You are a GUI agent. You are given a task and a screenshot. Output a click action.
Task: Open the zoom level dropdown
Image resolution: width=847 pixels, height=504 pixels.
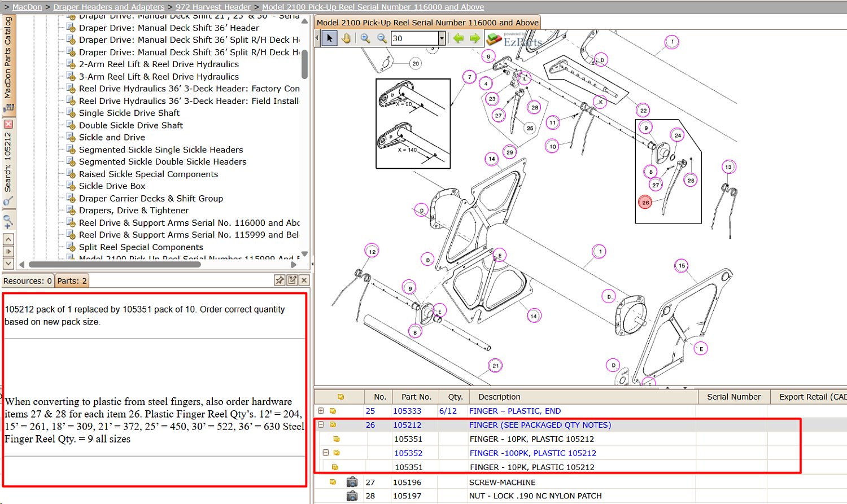pyautogui.click(x=442, y=38)
